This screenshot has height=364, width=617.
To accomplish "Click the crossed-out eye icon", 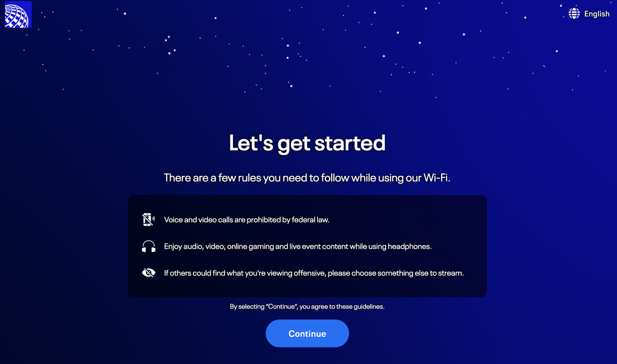I will click(148, 273).
